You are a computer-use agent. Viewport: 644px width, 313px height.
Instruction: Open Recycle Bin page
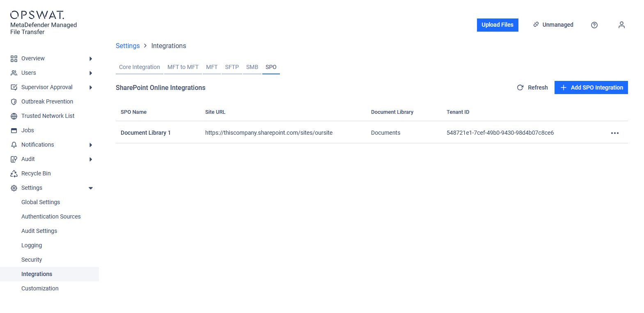[36, 173]
